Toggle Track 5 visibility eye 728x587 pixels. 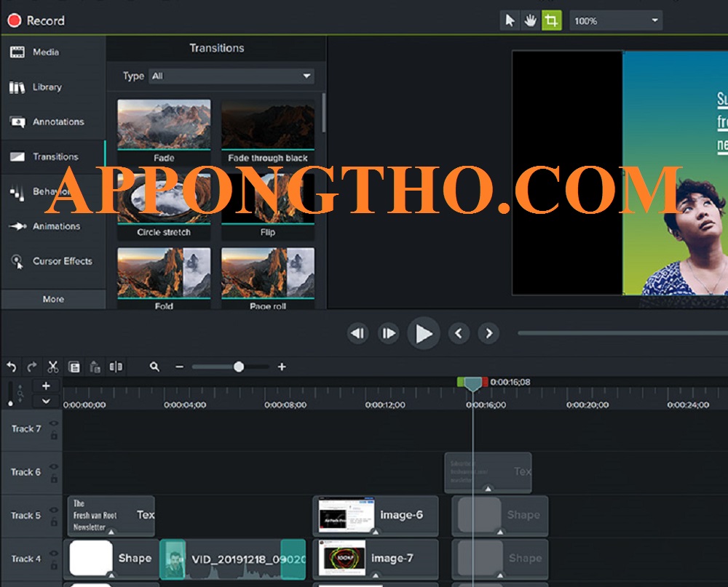coord(55,510)
